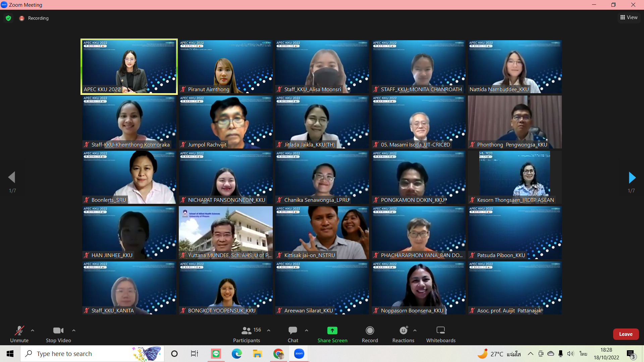Image resolution: width=644 pixels, height=362 pixels.
Task: Select Masami Isoda_UT-CRICED video tile
Action: tap(418, 122)
